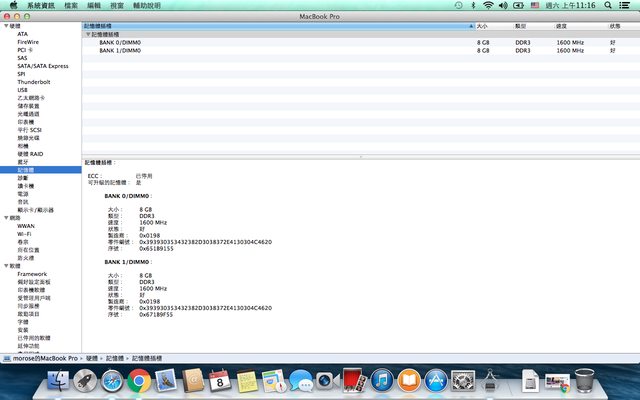Select Wi-Fi under the network section
Image resolution: width=640 pixels, height=400 pixels.
tap(25, 234)
